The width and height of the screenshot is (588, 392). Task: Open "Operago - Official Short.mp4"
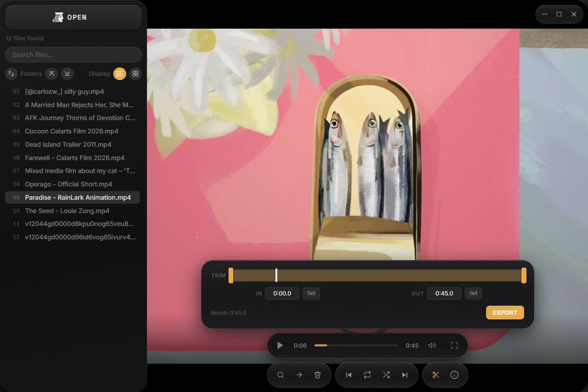pyautogui.click(x=73, y=184)
